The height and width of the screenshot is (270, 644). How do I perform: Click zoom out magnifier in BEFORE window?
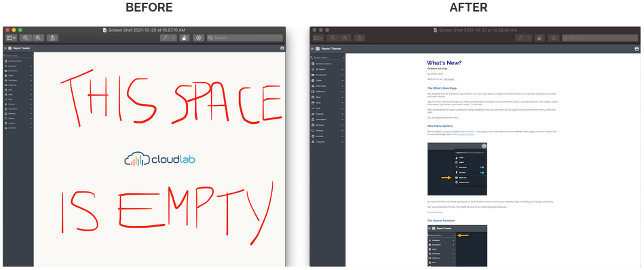point(26,38)
